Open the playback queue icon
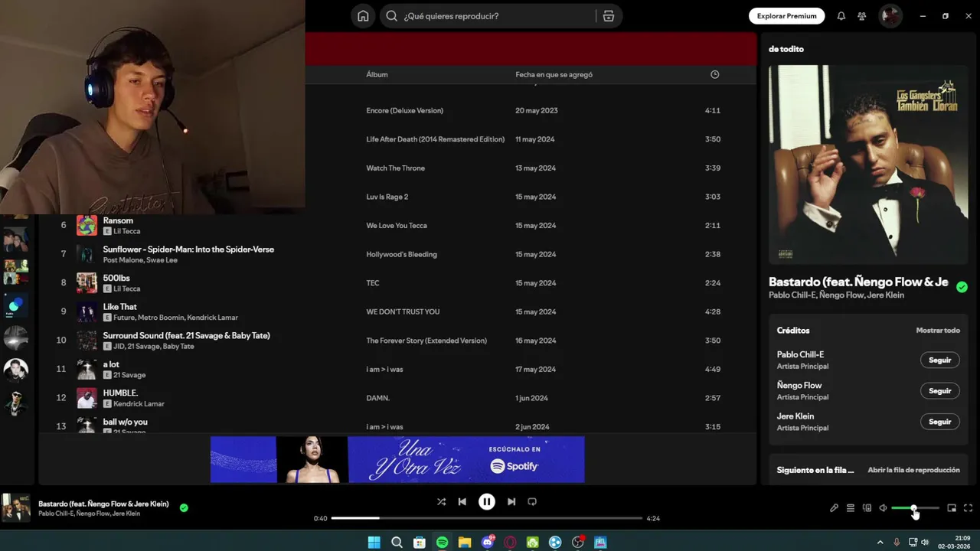 coord(850,508)
